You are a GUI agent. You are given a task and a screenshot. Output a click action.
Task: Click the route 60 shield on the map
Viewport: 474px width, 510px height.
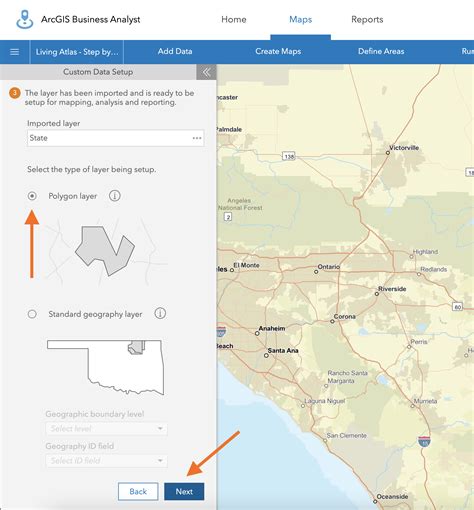[x=458, y=307]
